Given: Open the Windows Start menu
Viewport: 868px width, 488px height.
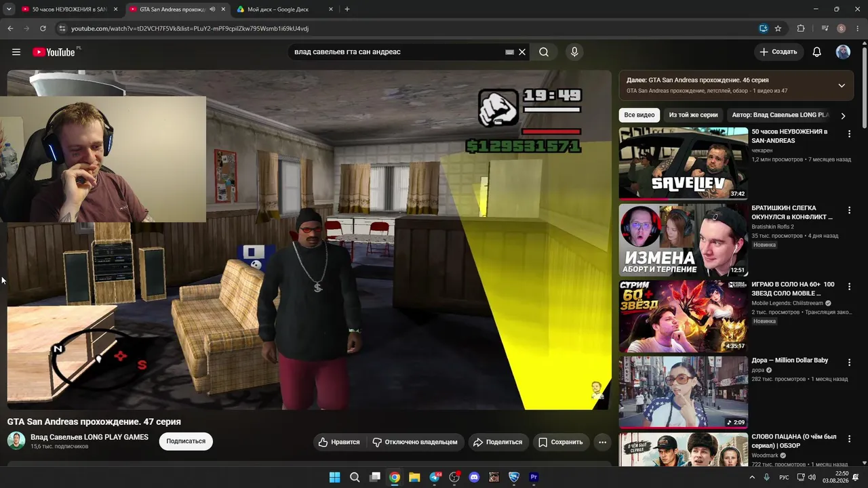Looking at the screenshot, I should (334, 477).
